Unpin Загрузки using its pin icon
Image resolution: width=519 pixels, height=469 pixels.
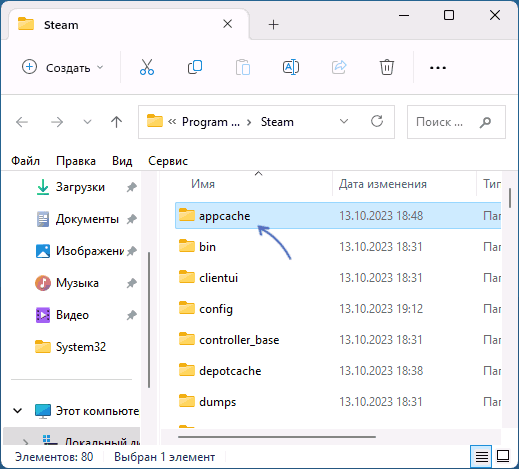(x=132, y=187)
